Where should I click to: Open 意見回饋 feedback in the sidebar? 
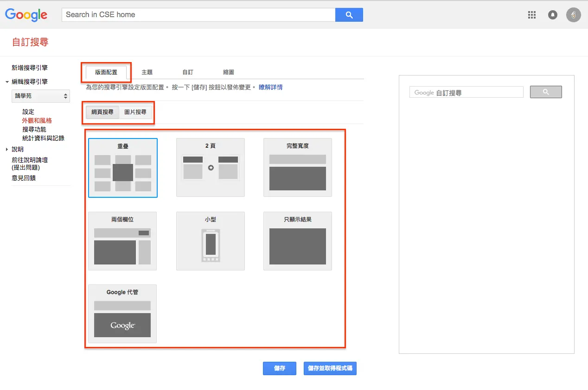pos(24,178)
